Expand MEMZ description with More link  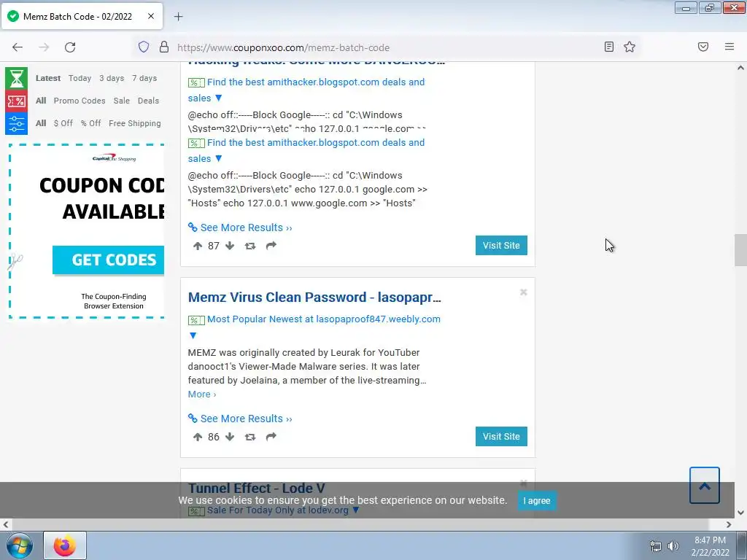(x=202, y=394)
